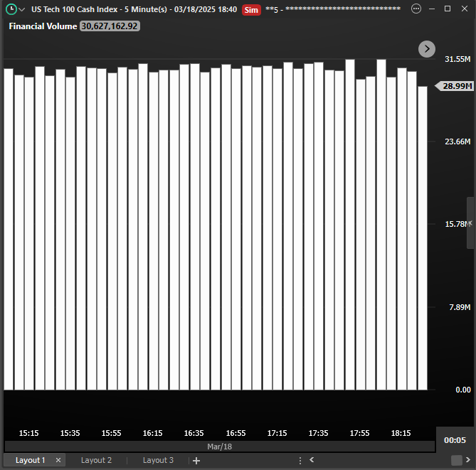The width and height of the screenshot is (476, 470).
Task: Open the circled three-dots options menu
Action: (x=416, y=9)
